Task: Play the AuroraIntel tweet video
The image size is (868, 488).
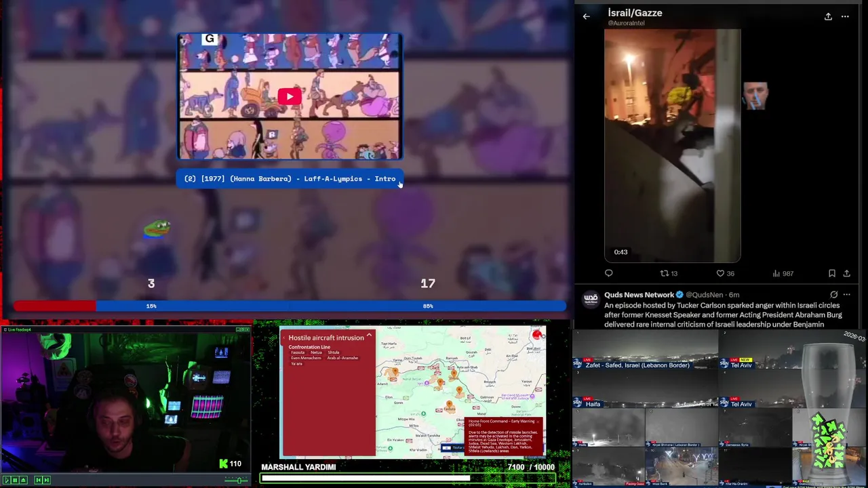Action: 672,145
